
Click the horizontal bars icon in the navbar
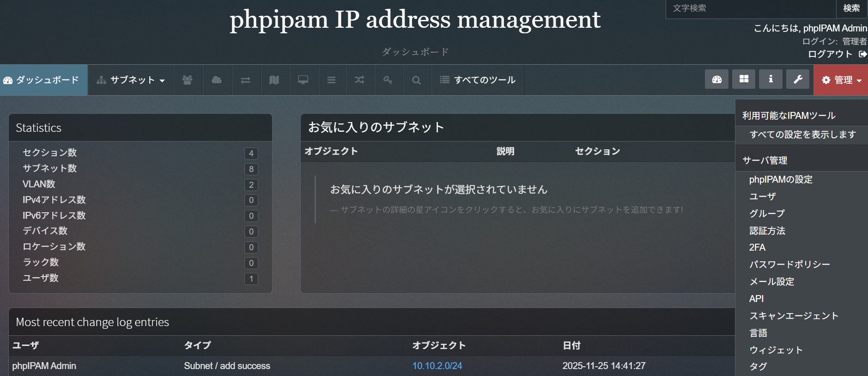click(x=332, y=80)
